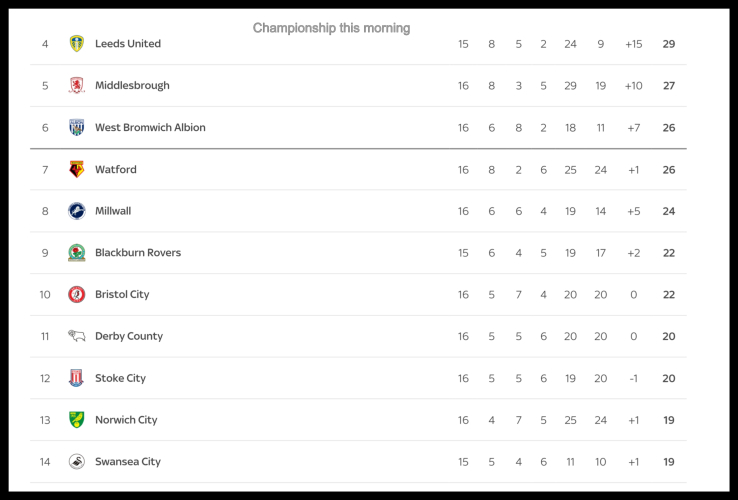
Task: Click the Blackburn Rovers crest
Action: (77, 253)
